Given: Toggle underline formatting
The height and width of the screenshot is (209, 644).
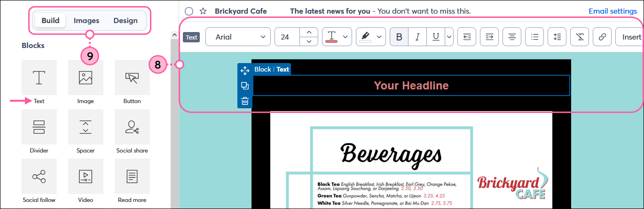Looking at the screenshot, I should [x=435, y=37].
